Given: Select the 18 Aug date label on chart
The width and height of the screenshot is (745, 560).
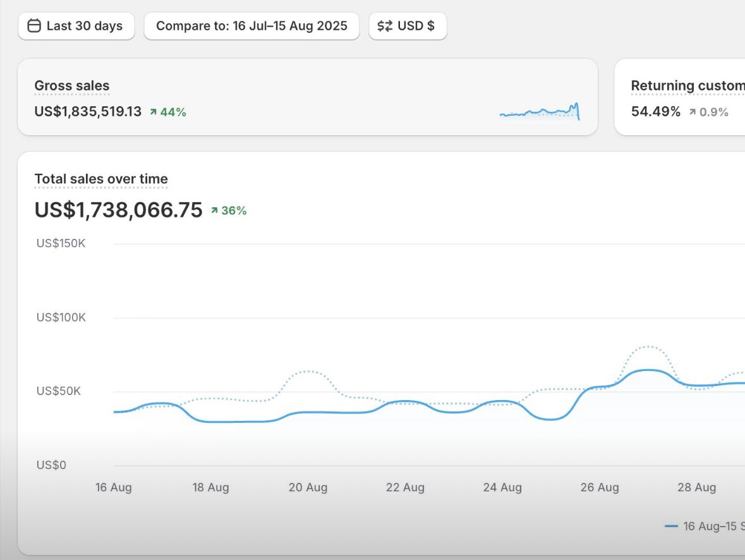Looking at the screenshot, I should click(210, 487).
